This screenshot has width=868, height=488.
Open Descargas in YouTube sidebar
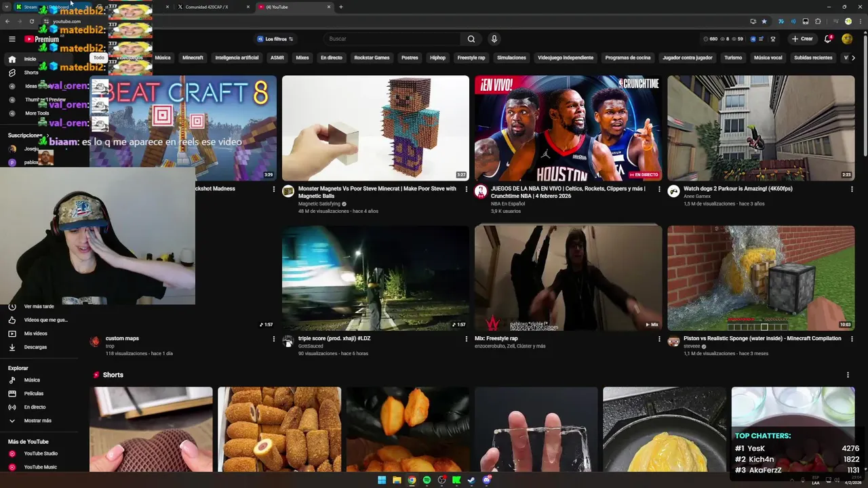(x=35, y=347)
